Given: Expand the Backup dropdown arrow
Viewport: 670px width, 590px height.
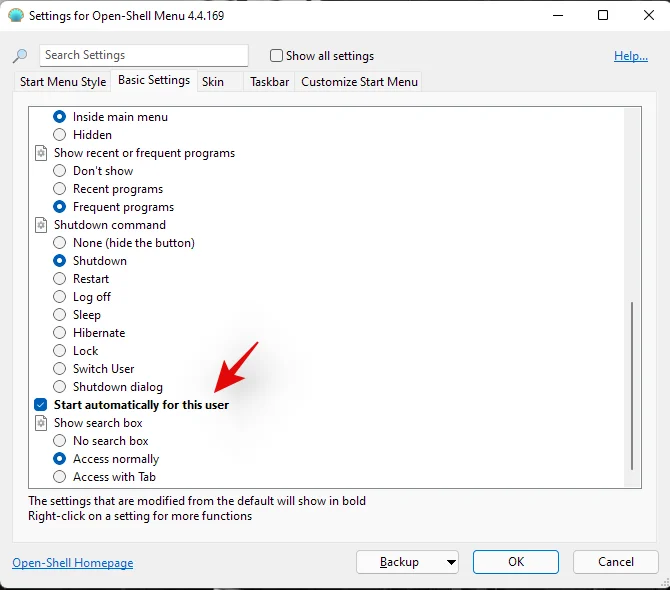Looking at the screenshot, I should coord(451,562).
